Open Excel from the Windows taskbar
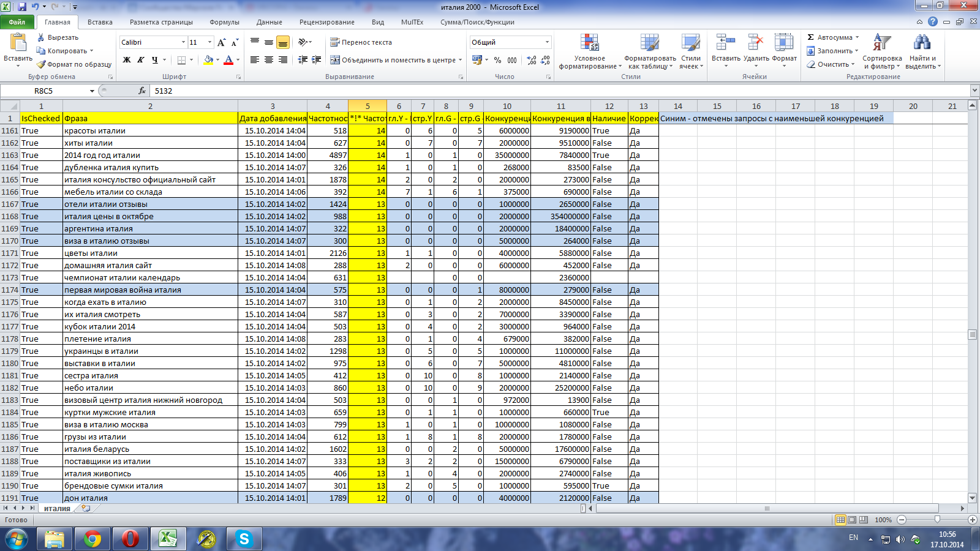Screen dimensions: 980x551 [x=168, y=539]
